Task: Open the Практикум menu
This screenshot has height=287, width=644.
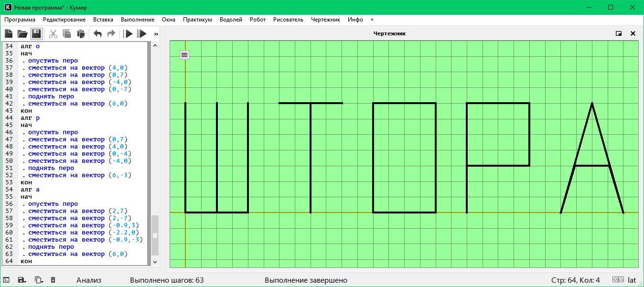Action: coord(197,20)
